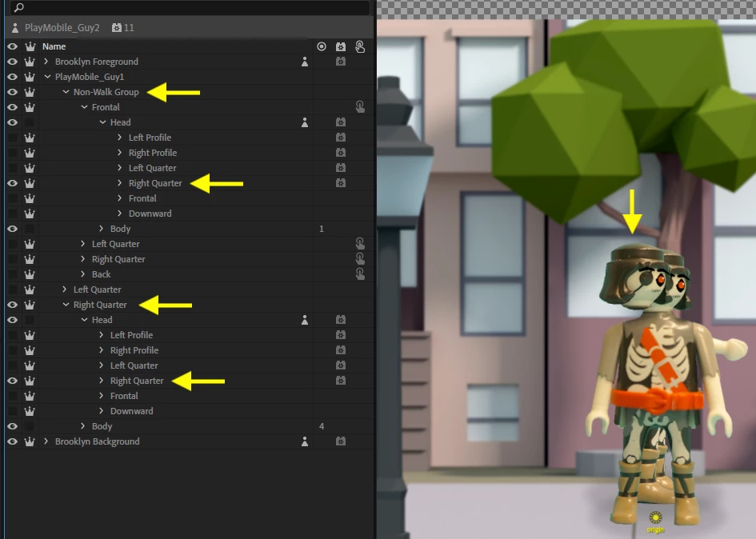Hide the Brooklyn Foreground layer
Viewport: 756px width, 539px height.
tap(12, 62)
